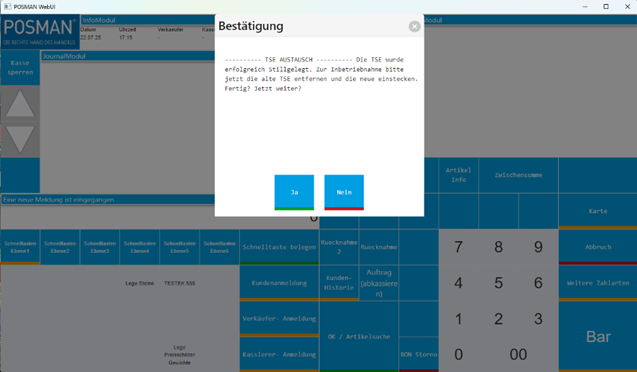Tap numpad key 0
637x372 pixels.
pos(458,355)
